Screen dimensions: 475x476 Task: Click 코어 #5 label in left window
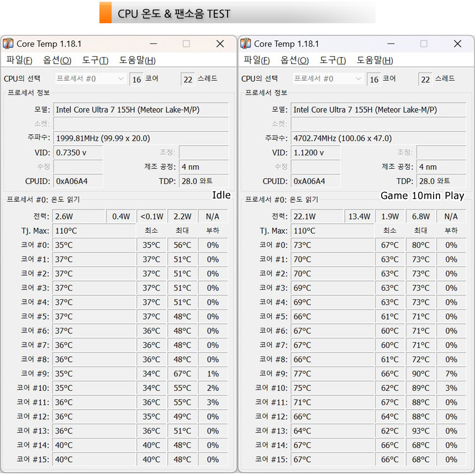pyautogui.click(x=35, y=316)
